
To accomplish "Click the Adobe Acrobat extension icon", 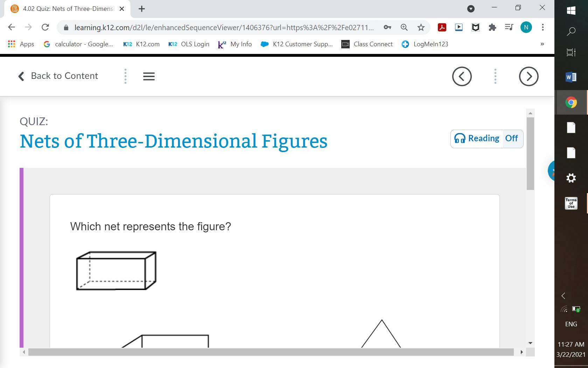I will (442, 27).
